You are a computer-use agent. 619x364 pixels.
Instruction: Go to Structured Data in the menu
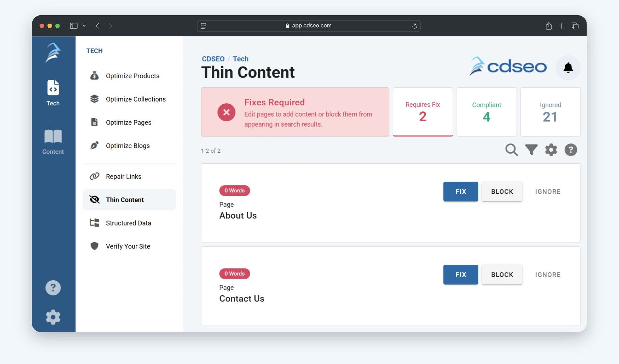(128, 223)
